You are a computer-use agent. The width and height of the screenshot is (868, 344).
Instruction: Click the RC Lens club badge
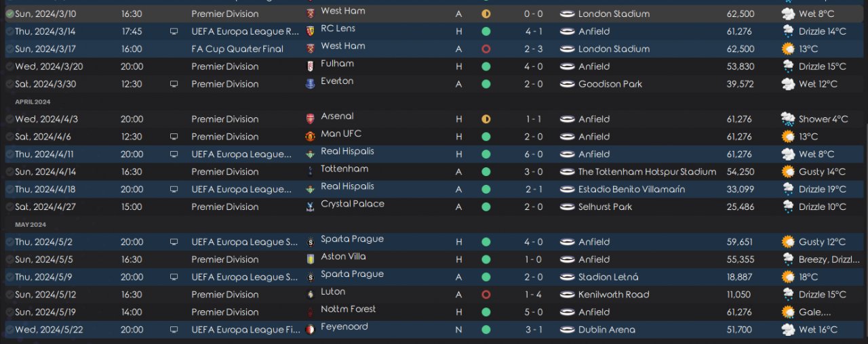click(x=311, y=31)
